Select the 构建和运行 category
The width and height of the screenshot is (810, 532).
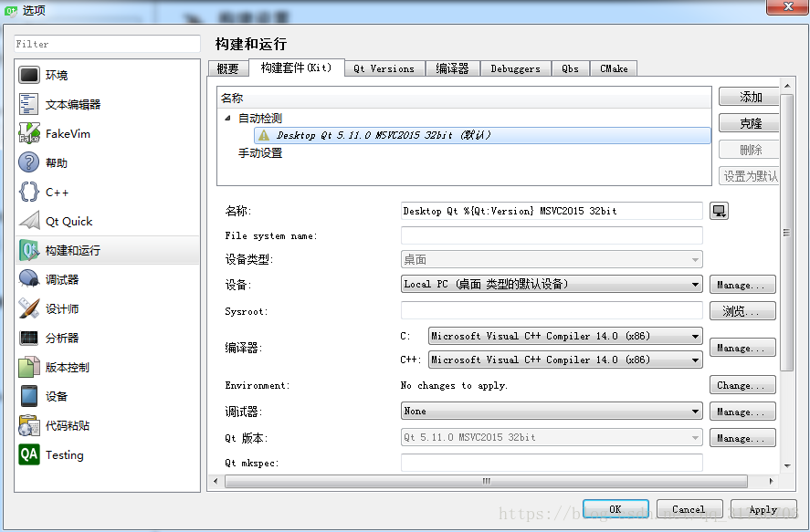tap(108, 250)
